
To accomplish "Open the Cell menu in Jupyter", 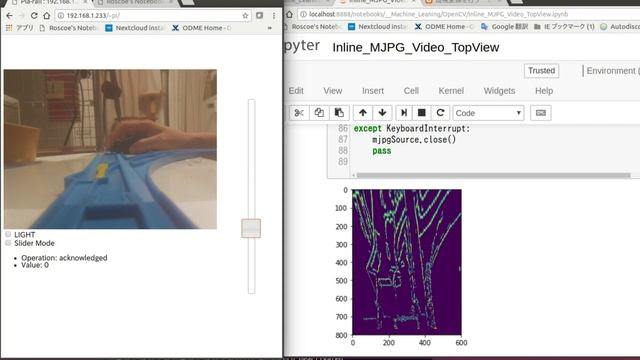I will click(411, 91).
